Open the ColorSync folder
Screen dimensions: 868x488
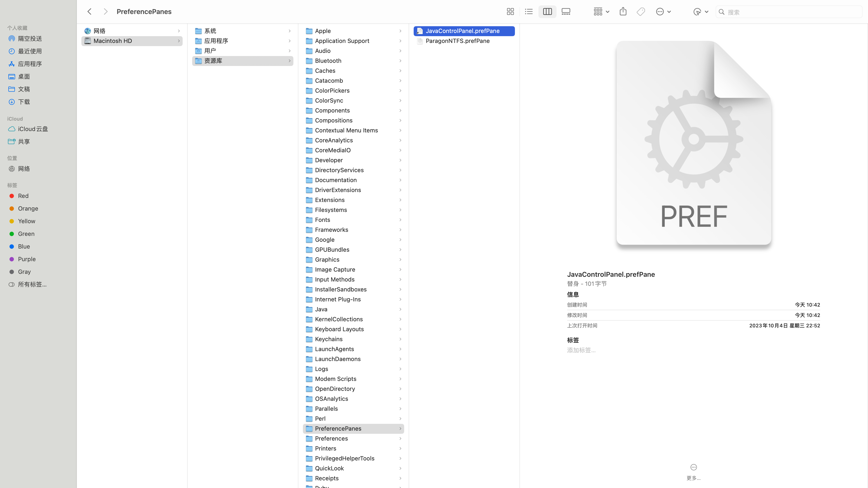(354, 100)
